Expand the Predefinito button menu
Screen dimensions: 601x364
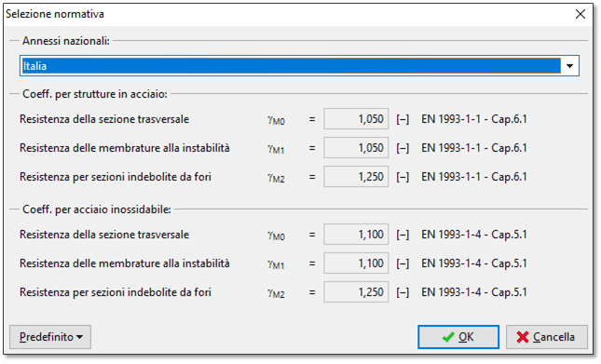tap(50, 337)
